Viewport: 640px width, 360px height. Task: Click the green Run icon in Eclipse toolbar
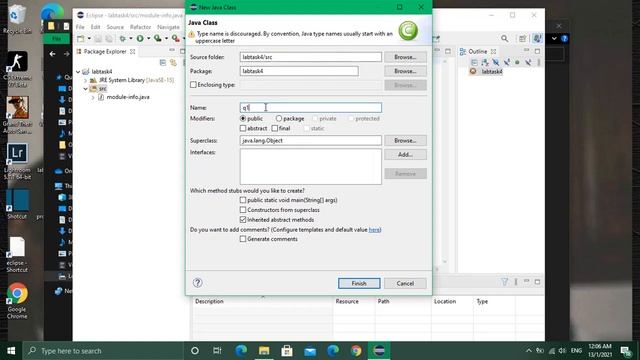point(140,38)
